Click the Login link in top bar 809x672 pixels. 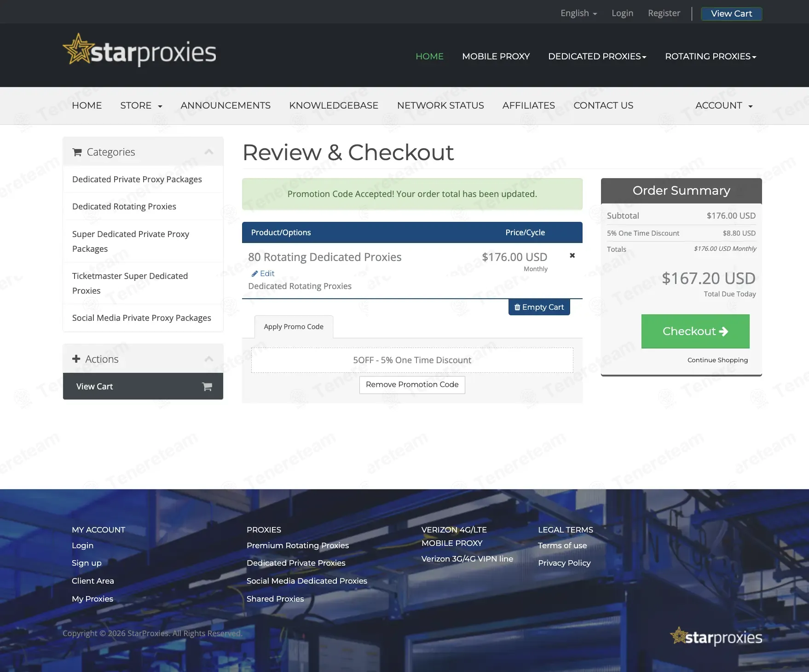click(x=623, y=13)
